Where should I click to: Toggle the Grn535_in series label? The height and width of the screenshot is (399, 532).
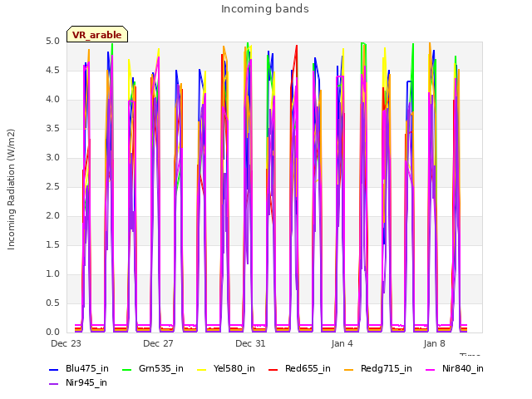(161, 368)
